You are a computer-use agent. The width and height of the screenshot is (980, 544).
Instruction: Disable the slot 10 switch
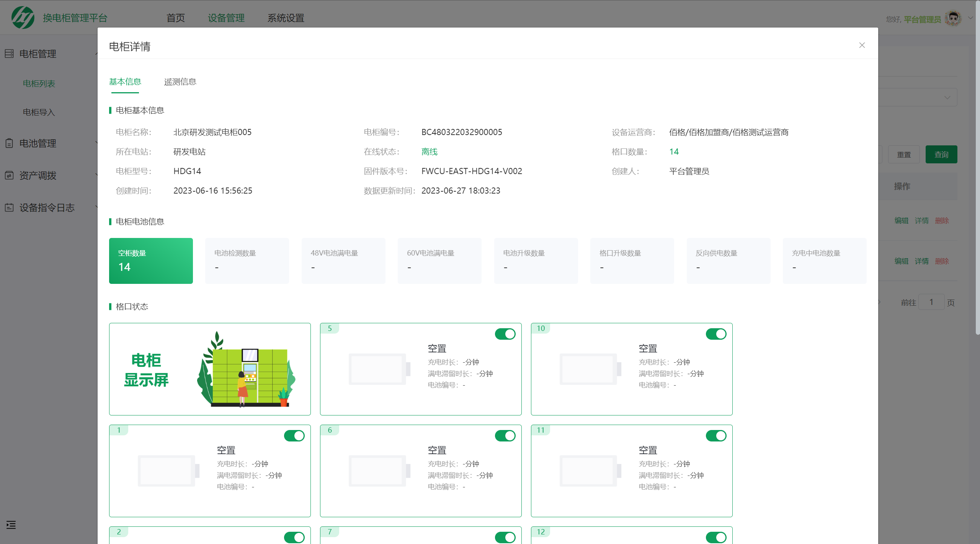(x=716, y=334)
